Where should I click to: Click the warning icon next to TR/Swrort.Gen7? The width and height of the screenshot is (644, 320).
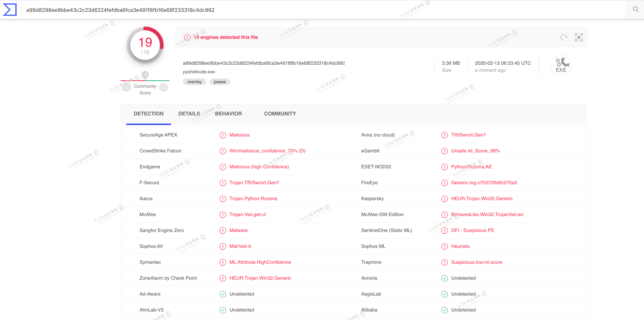point(444,135)
